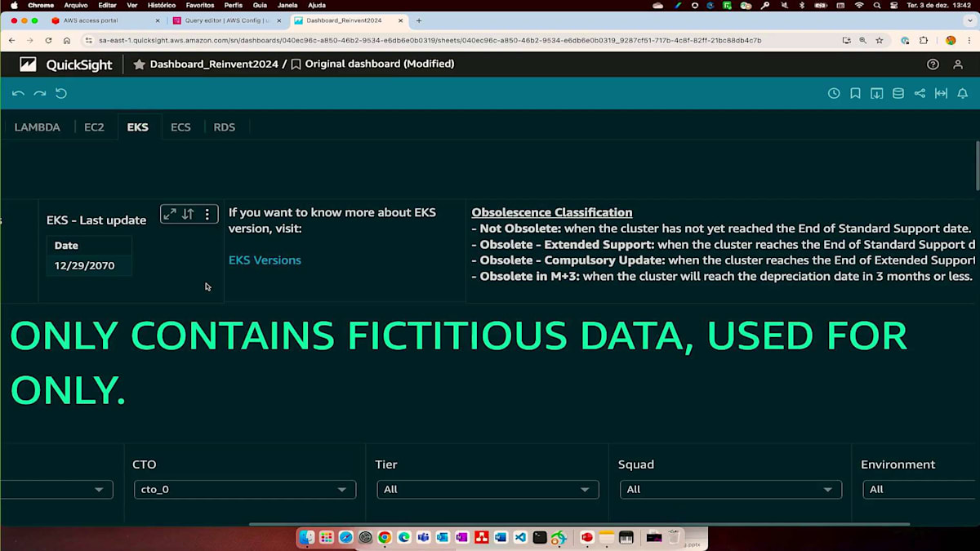Viewport: 980px width, 551px height.
Task: Open the EKS Versions link
Action: 265,260
